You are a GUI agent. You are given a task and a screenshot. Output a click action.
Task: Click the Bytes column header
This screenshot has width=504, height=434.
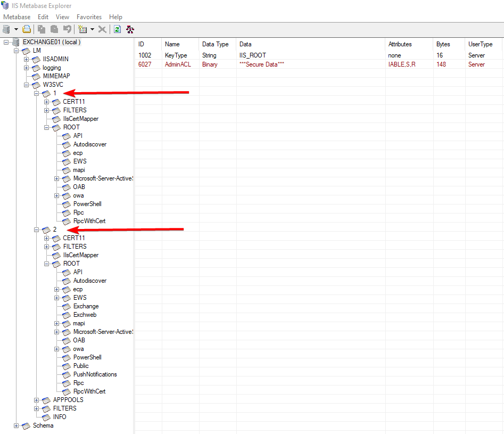pyautogui.click(x=443, y=44)
